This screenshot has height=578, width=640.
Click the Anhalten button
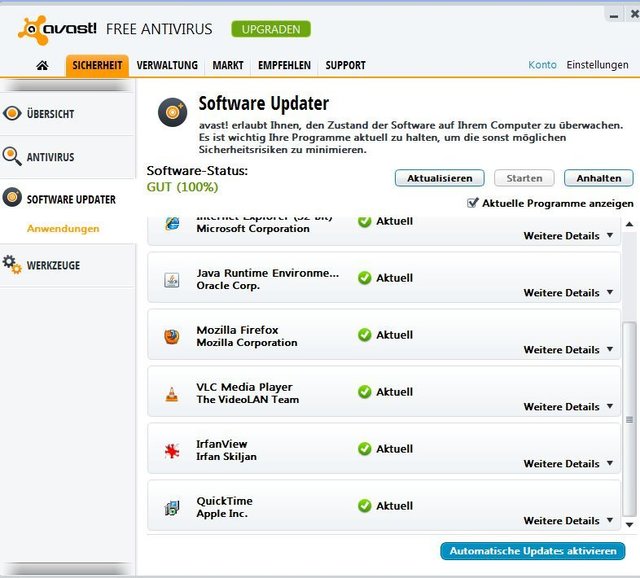click(x=599, y=178)
